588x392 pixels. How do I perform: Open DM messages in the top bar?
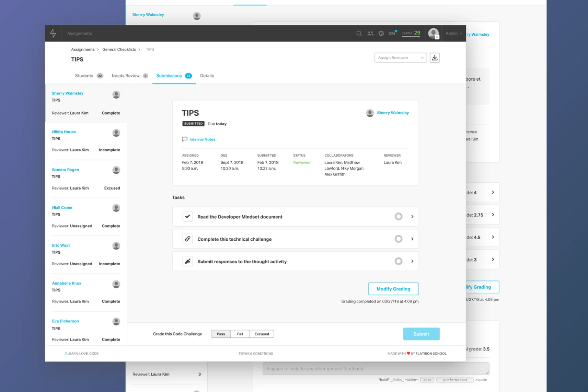pyautogui.click(x=393, y=33)
